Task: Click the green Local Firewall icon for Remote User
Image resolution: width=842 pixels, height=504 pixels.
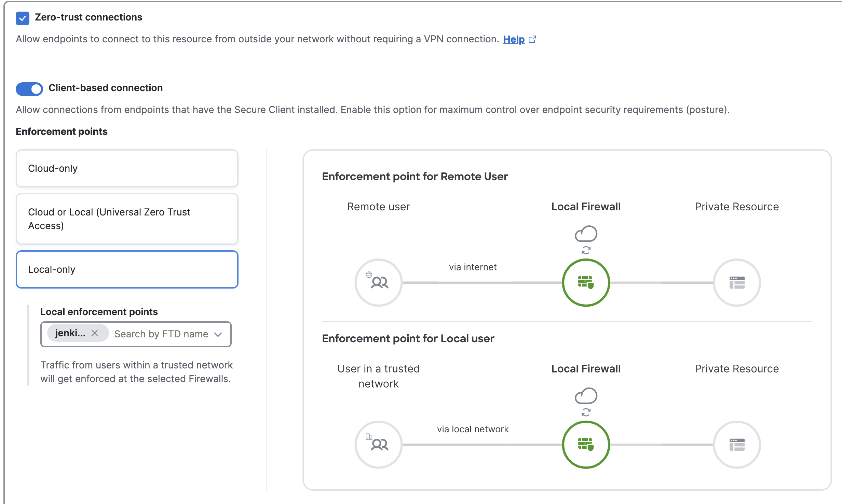Action: click(586, 282)
